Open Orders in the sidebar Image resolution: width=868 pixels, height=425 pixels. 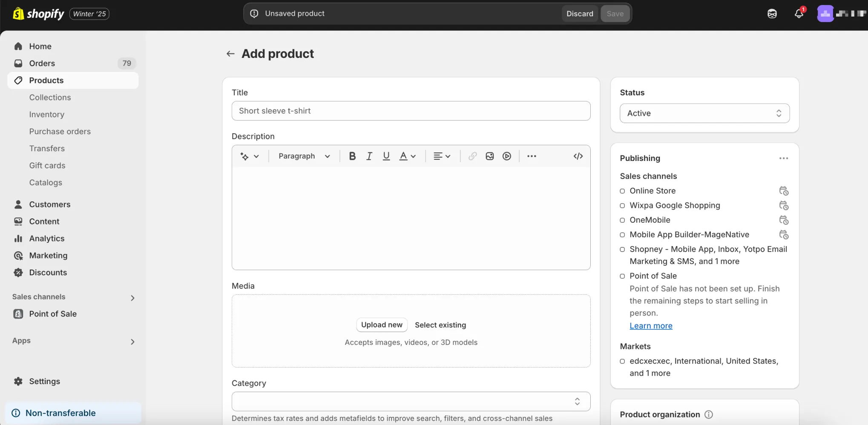point(73,63)
